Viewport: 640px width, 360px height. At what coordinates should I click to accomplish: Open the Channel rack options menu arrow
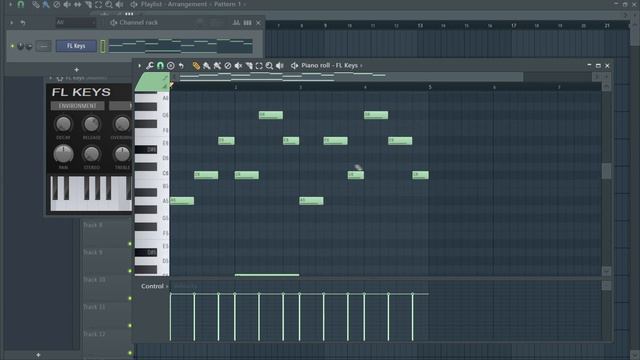click(x=11, y=23)
